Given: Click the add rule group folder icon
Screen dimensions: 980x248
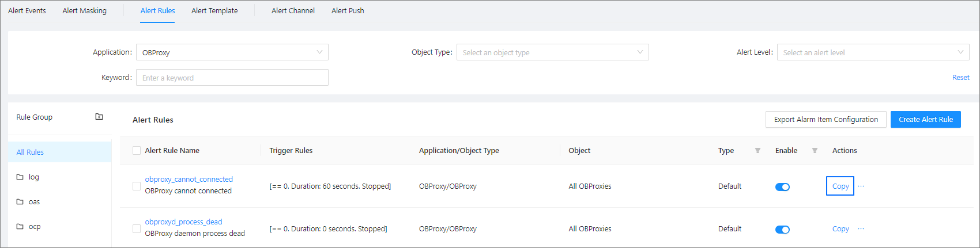Looking at the screenshot, I should (x=99, y=117).
